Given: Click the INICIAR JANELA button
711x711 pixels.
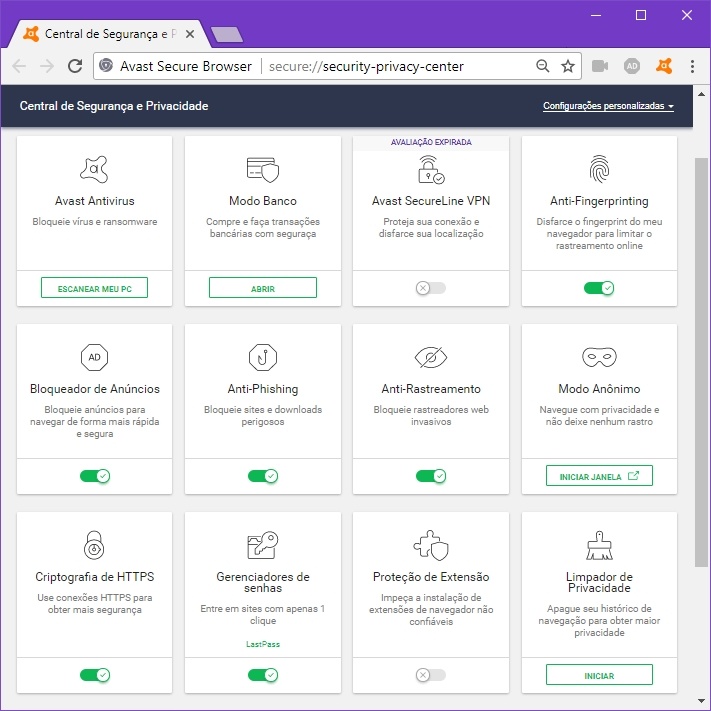Looking at the screenshot, I should (599, 476).
